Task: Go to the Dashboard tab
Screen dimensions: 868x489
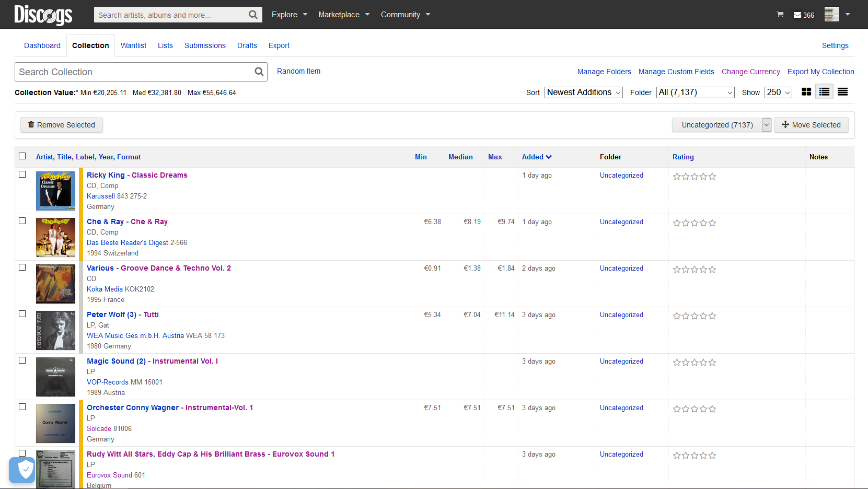Action: pyautogui.click(x=42, y=45)
